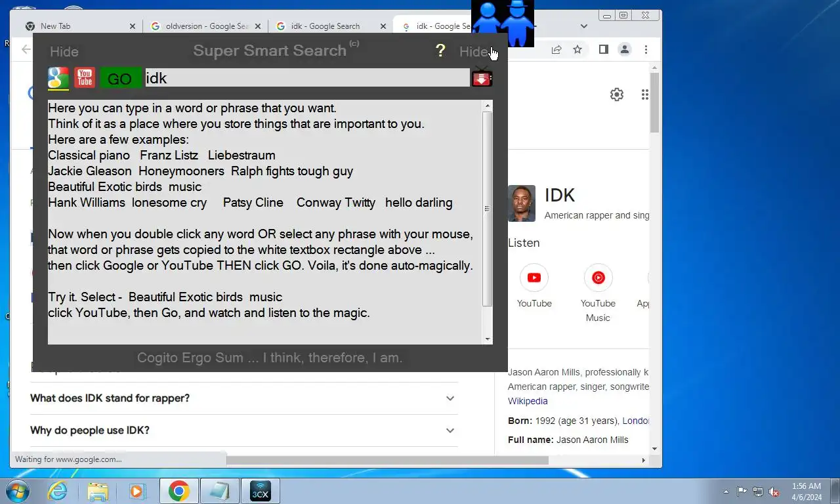Open Chrome tab search dropdown arrow
This screenshot has height=504, width=840.
click(584, 26)
